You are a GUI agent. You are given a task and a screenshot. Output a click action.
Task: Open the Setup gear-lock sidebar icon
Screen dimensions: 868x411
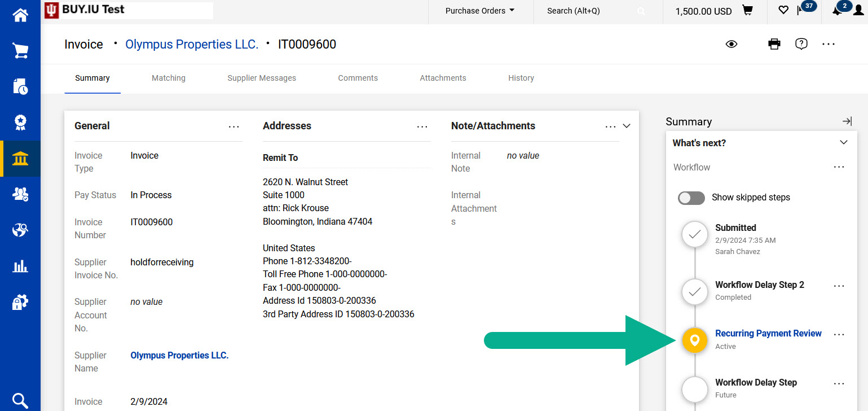[x=20, y=303]
